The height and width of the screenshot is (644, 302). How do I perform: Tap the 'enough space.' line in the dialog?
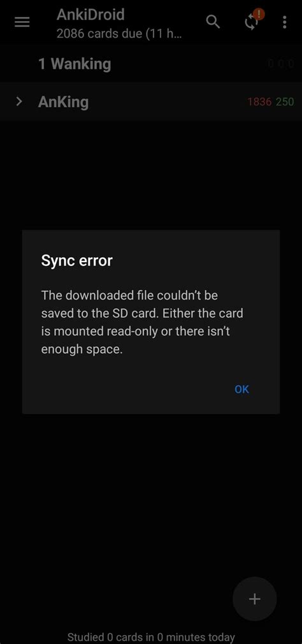click(82, 350)
